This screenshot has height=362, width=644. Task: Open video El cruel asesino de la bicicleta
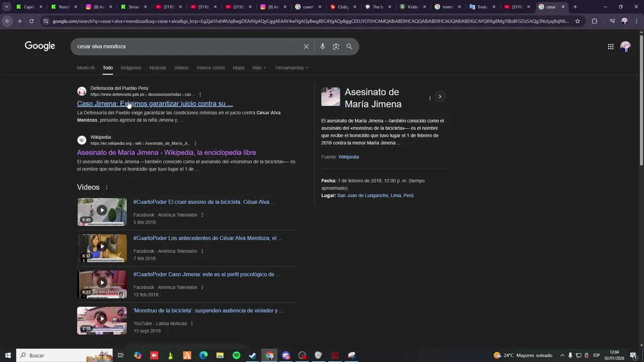click(x=204, y=202)
